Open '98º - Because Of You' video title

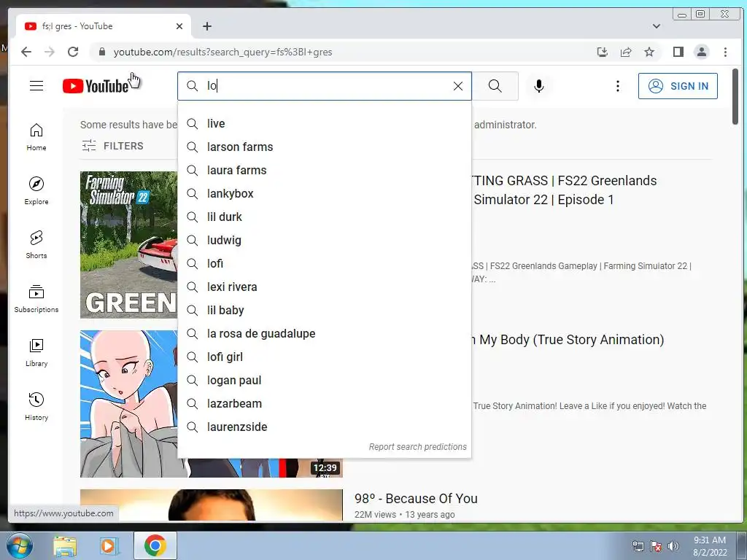click(416, 499)
